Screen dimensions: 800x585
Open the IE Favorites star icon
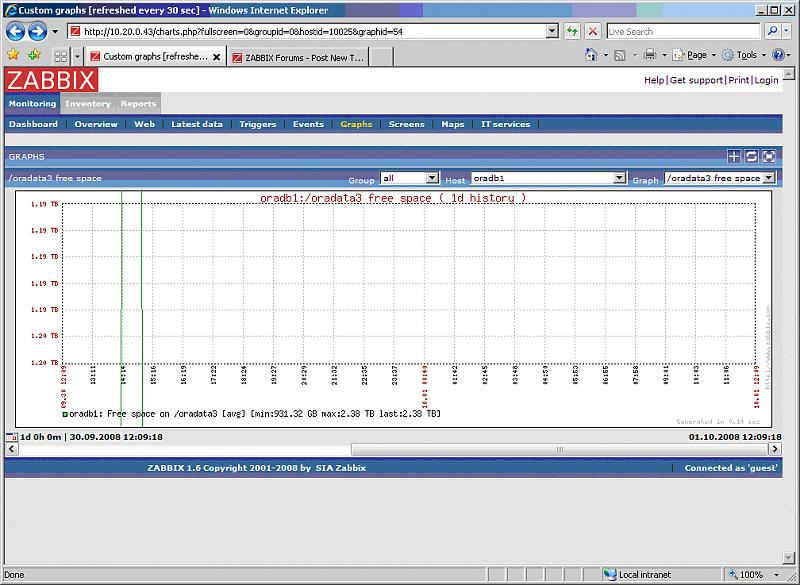click(x=13, y=55)
